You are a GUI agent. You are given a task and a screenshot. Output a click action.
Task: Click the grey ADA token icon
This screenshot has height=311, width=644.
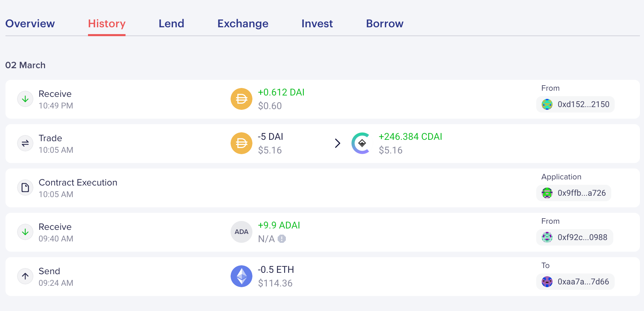pyautogui.click(x=241, y=232)
